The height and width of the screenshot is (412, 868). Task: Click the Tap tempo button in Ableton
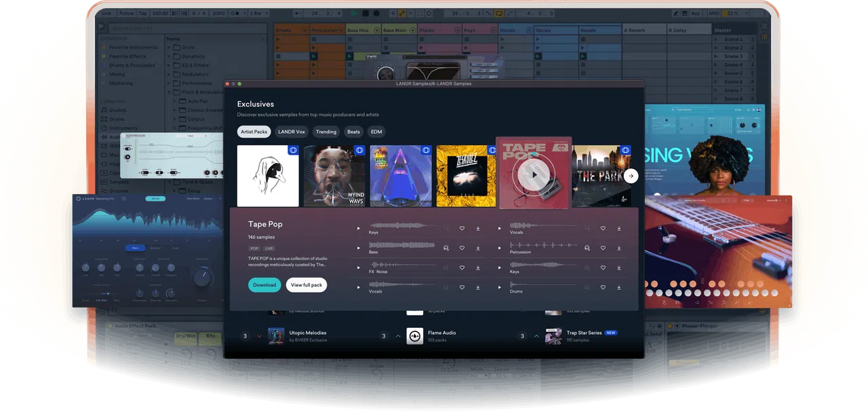(x=142, y=13)
